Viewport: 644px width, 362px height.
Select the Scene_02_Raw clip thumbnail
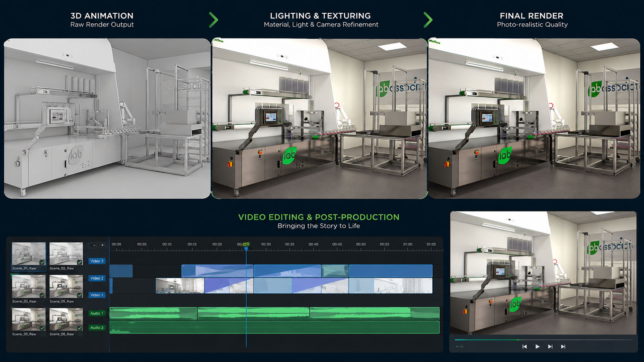[x=66, y=254]
